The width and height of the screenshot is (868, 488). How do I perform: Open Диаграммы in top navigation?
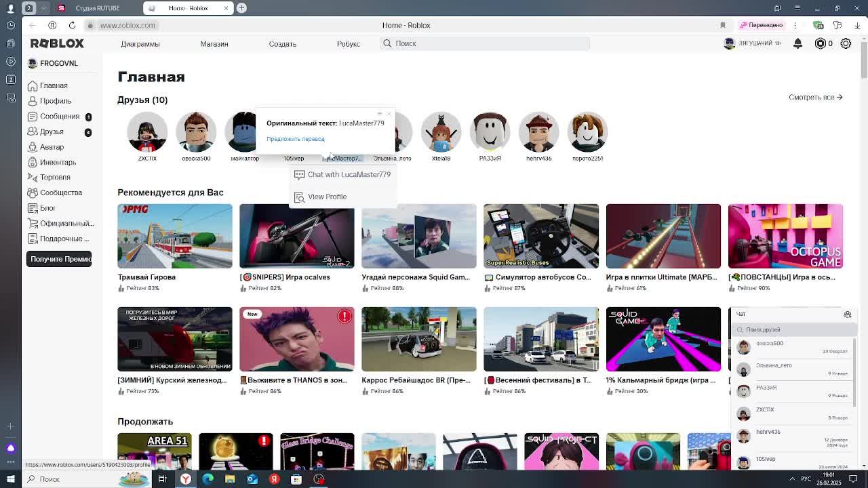140,44
